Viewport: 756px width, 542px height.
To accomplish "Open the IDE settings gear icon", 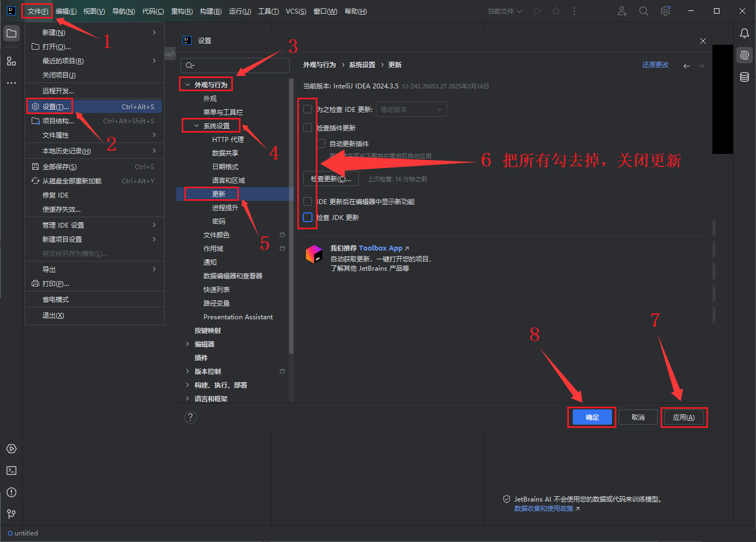I will (665, 11).
